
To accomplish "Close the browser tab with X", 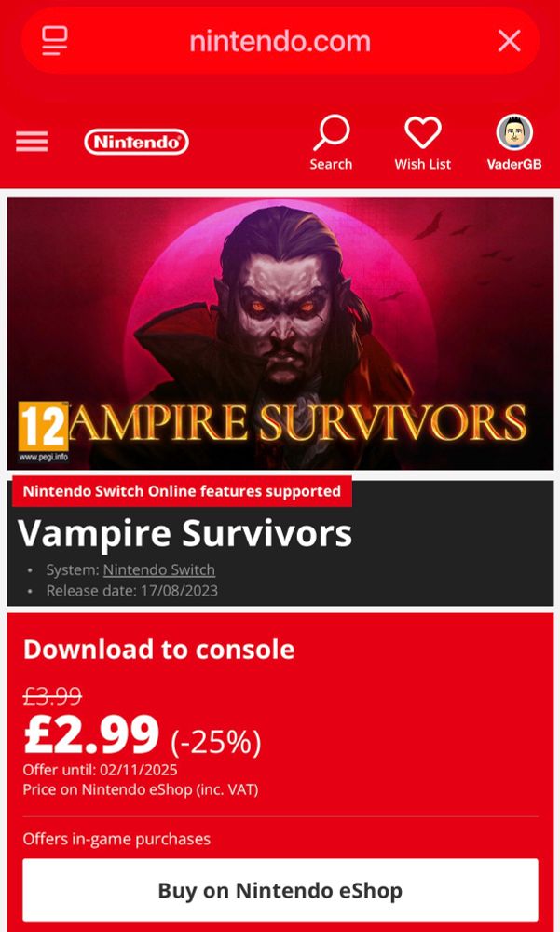I will click(509, 41).
